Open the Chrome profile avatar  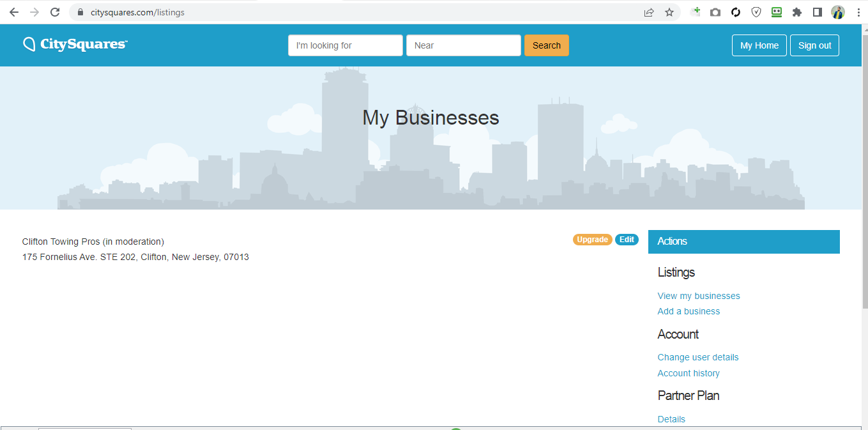coord(838,12)
